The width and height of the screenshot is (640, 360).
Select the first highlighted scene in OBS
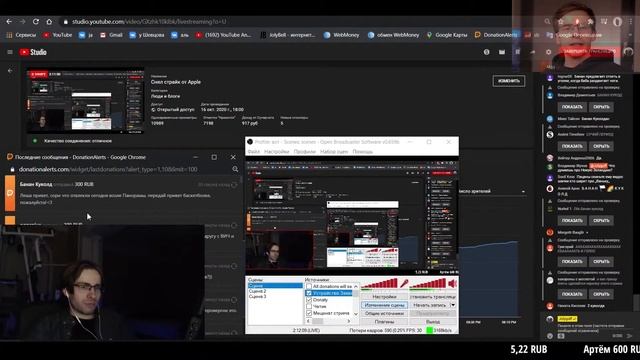(275, 286)
